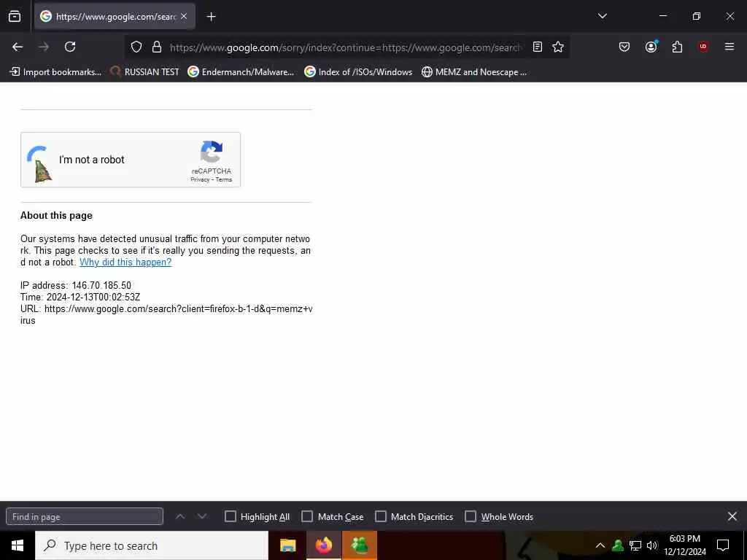The height and width of the screenshot is (560, 747).
Task: Toggle reader view icon in address bar
Action: tap(538, 47)
